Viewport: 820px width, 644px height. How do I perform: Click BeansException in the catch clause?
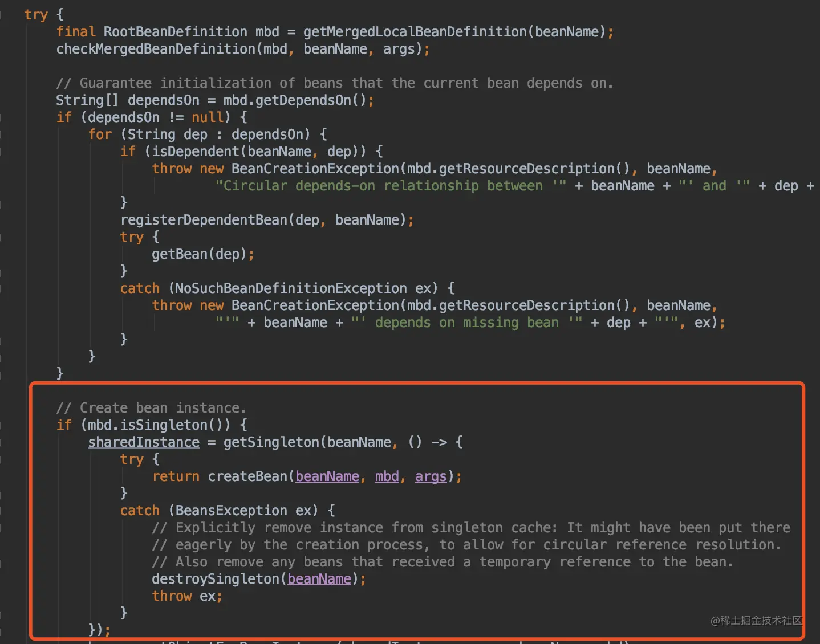coord(232,511)
